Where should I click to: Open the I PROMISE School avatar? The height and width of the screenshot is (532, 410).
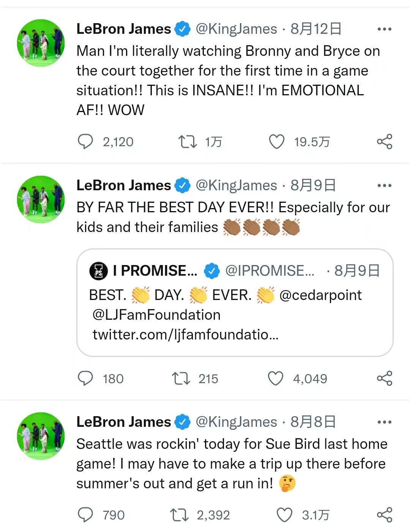pos(99,271)
